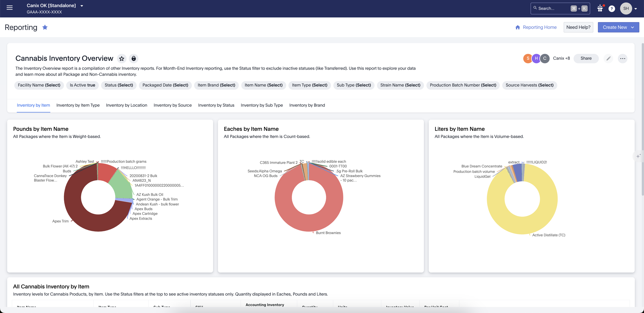Switch to Inventory by Brand tab
Screen dimensions: 644x313
pos(307,105)
